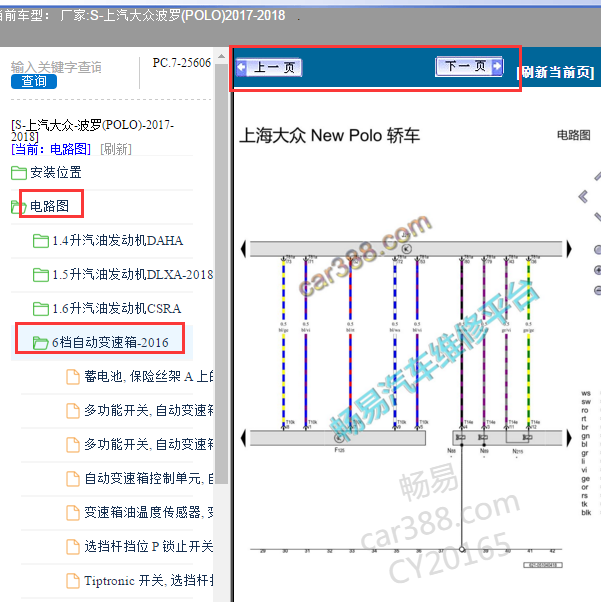Go to previous page with 上一页 button
This screenshot has height=602, width=601.
pos(269,68)
